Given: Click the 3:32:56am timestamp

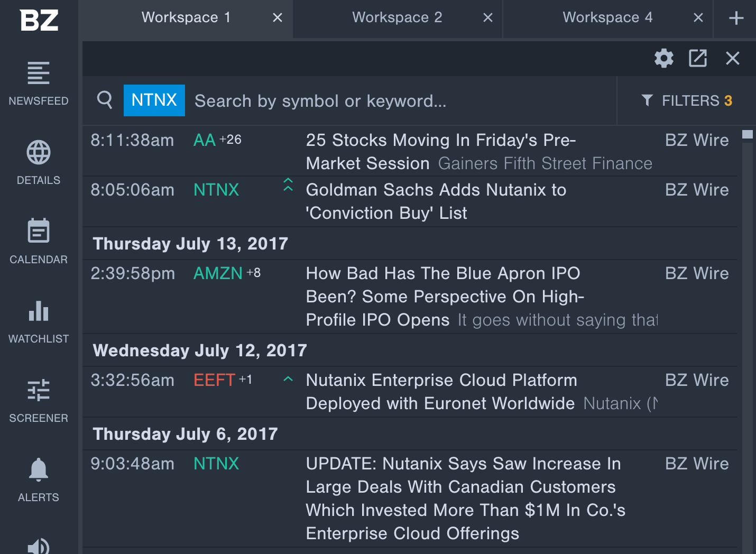Looking at the screenshot, I should [132, 380].
